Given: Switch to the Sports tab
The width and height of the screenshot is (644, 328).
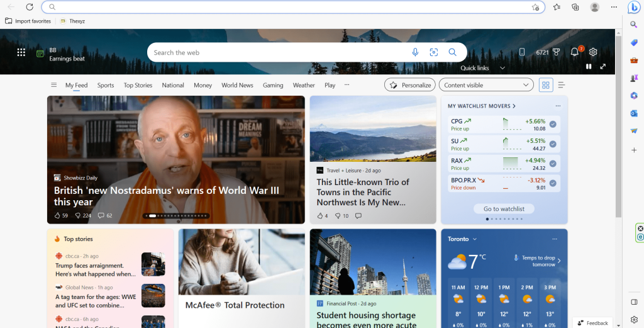Looking at the screenshot, I should 106,85.
